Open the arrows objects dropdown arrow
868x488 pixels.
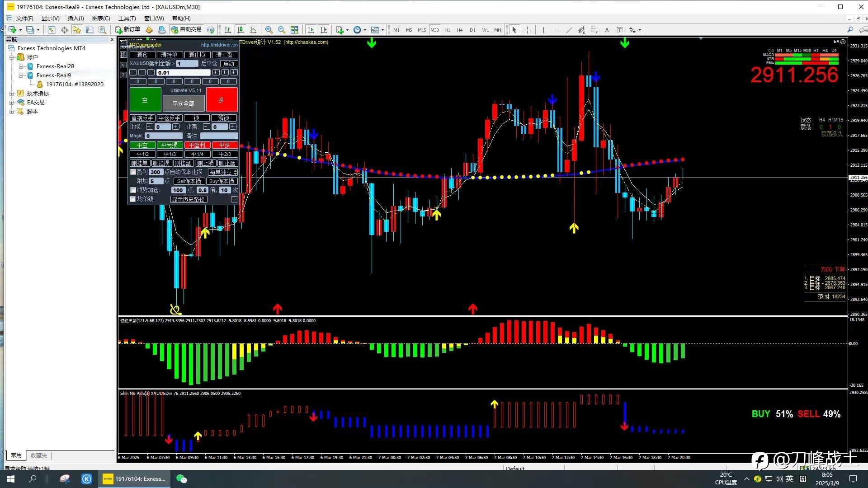tap(640, 30)
